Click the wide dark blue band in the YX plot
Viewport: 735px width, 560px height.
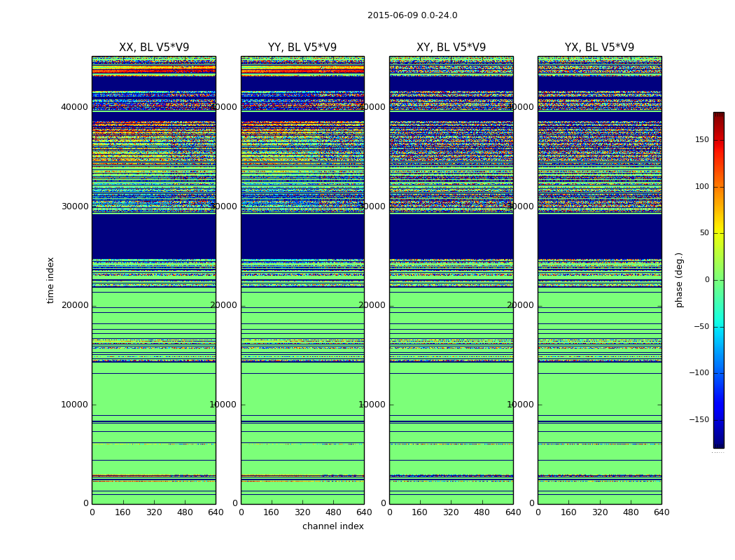599,236
